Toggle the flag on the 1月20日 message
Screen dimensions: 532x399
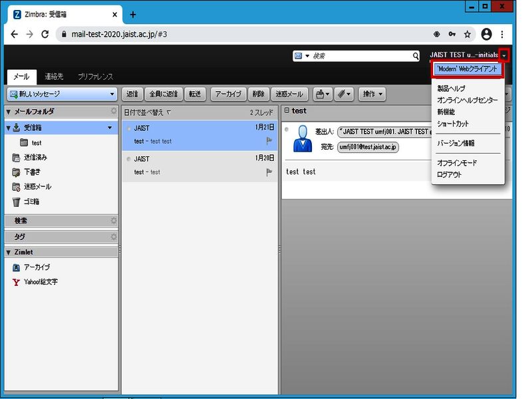pyautogui.click(x=269, y=172)
